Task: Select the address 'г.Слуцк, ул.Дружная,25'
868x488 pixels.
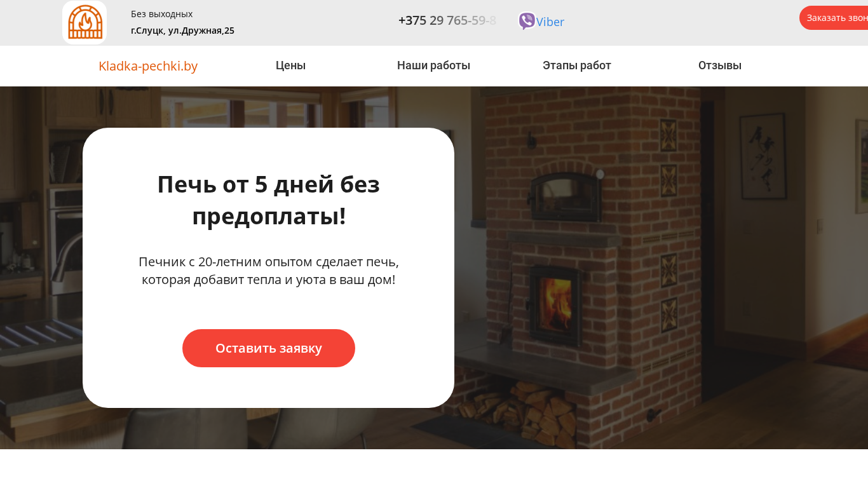Action: click(182, 30)
